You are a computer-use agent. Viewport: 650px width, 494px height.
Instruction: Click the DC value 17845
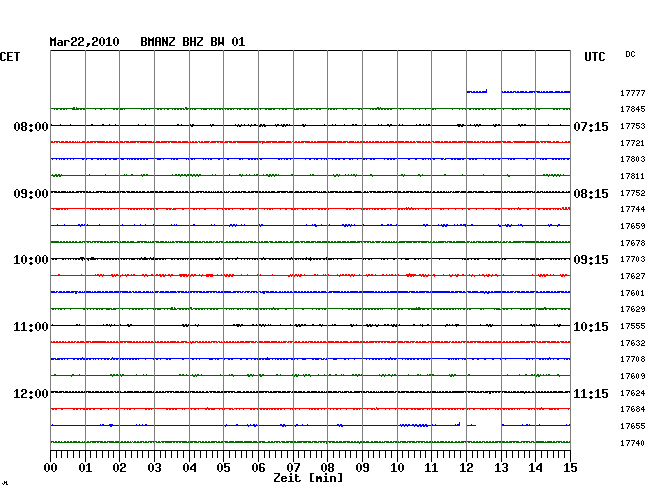click(x=633, y=109)
